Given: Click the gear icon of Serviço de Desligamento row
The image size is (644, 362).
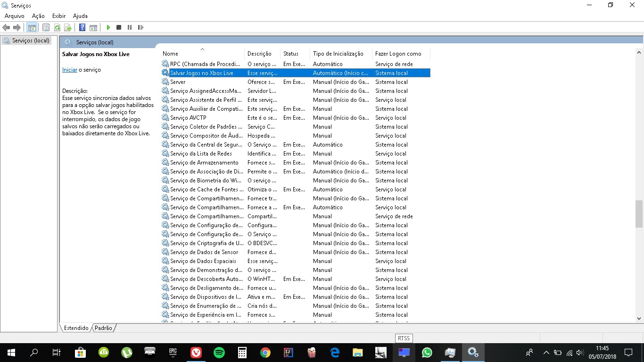Looking at the screenshot, I should (165, 288).
